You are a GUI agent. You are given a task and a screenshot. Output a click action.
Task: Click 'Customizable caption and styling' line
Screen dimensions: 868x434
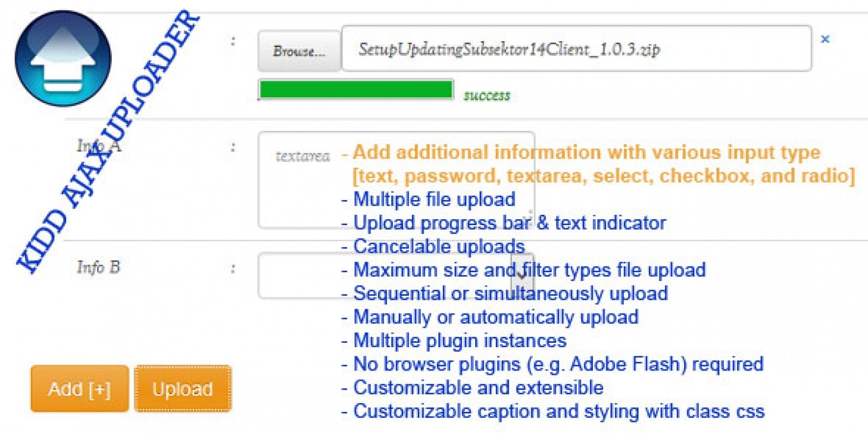pos(559,411)
